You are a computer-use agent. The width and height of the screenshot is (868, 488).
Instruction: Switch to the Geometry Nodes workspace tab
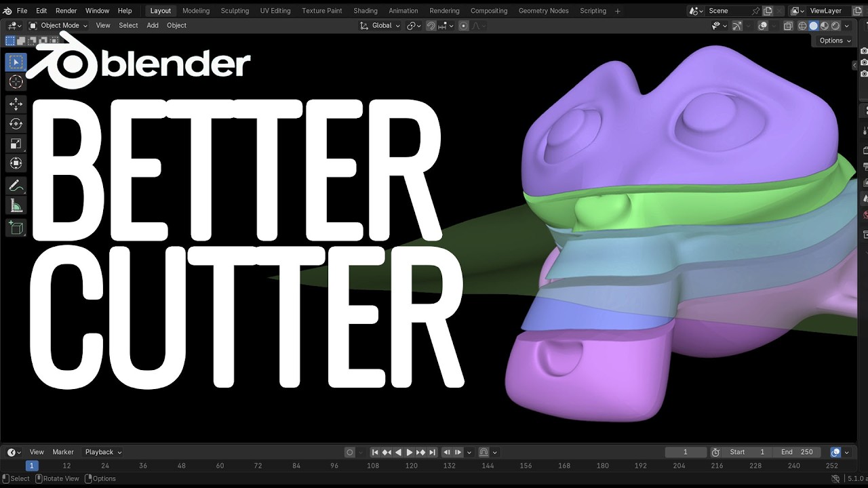coord(543,11)
